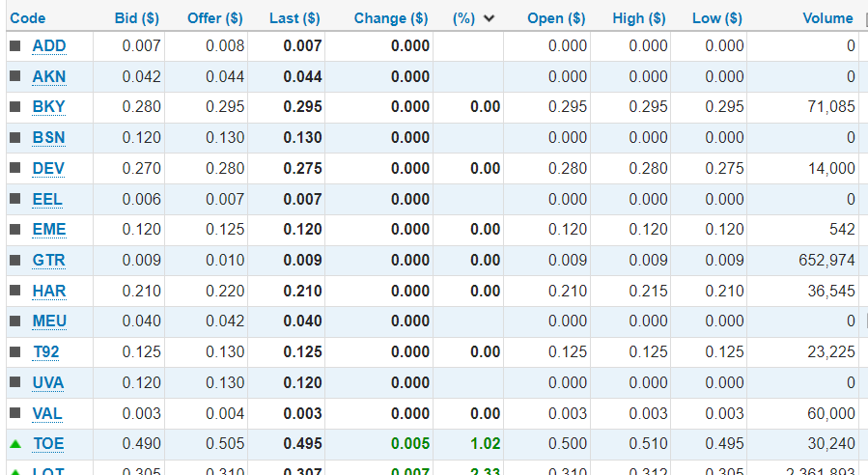Select EME volume value 542
868x475 pixels.
pyautogui.click(x=843, y=230)
